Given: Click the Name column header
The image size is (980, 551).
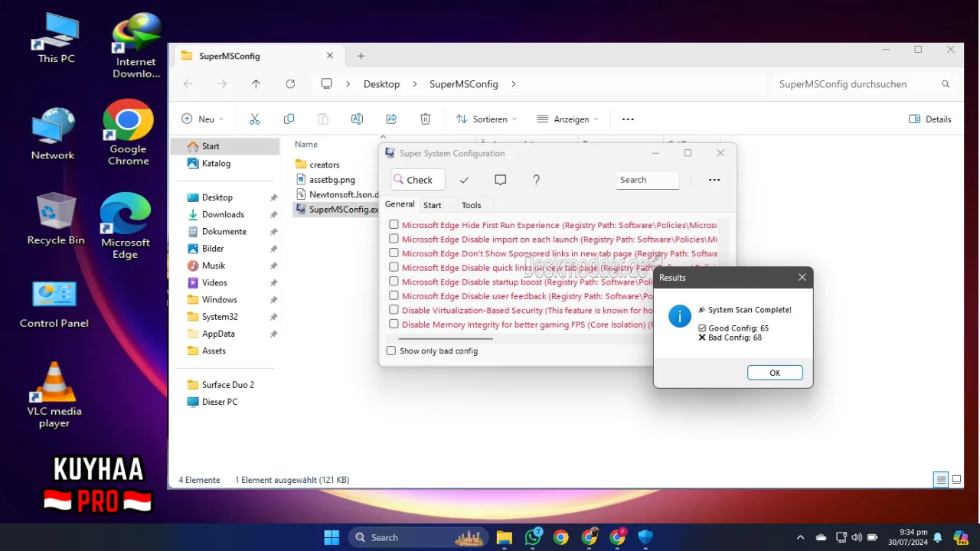Looking at the screenshot, I should point(306,144).
